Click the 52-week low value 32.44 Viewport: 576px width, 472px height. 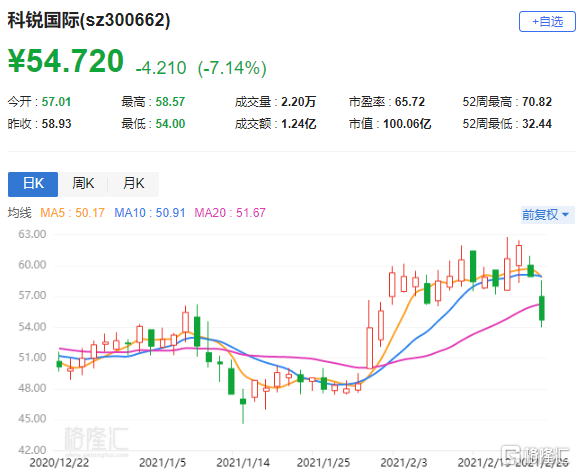click(x=537, y=124)
